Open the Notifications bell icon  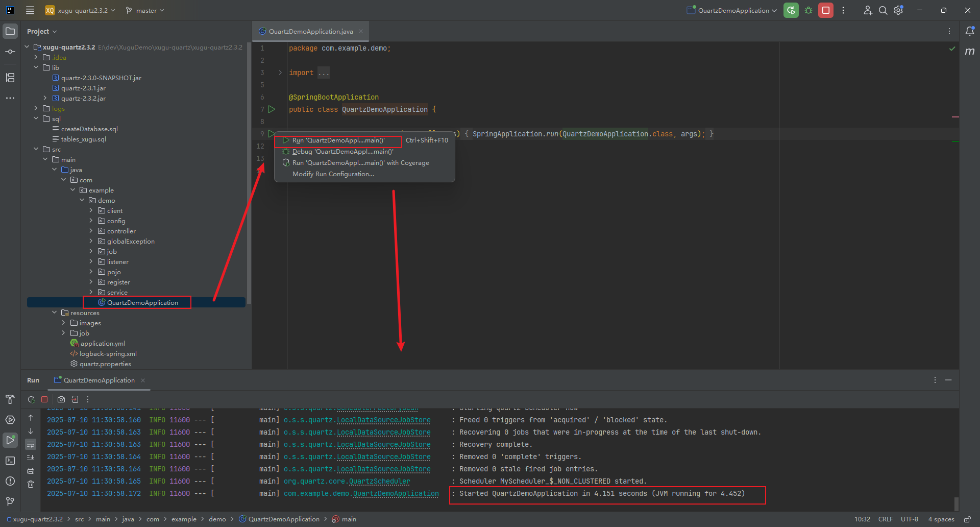(x=969, y=31)
